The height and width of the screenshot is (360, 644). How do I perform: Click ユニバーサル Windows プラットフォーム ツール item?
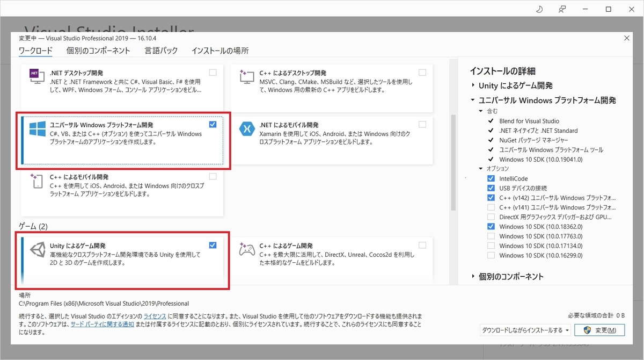click(551, 150)
